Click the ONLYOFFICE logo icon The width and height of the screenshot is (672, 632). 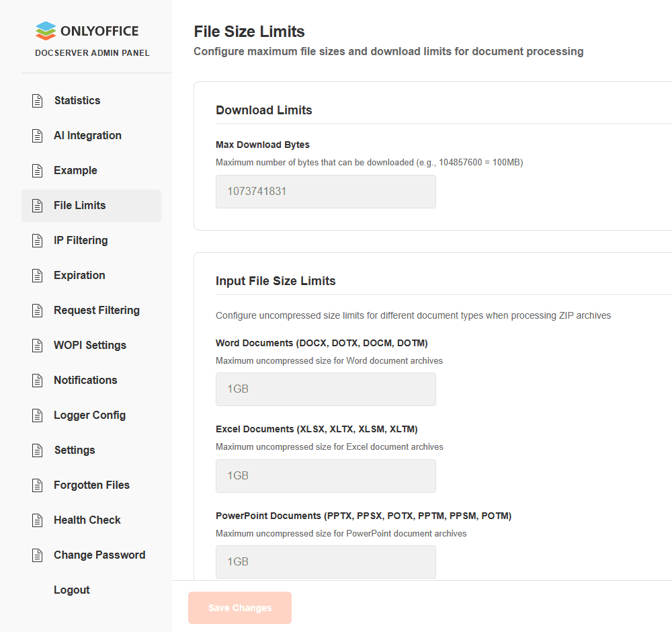click(46, 31)
